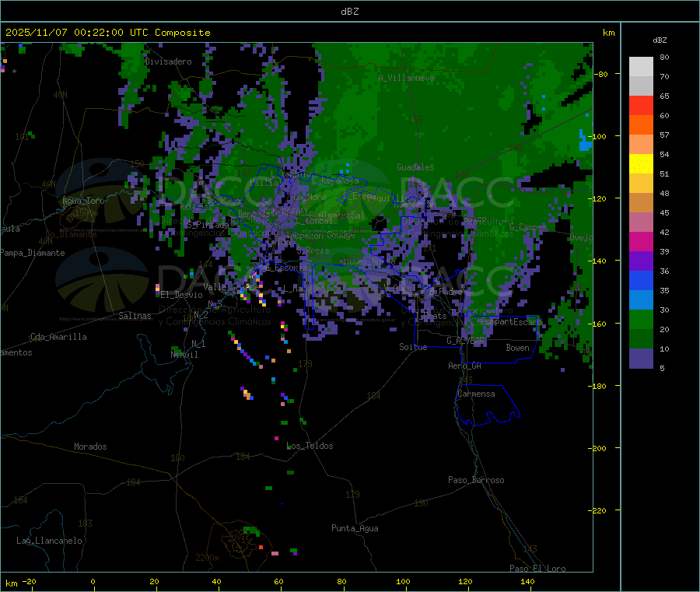Click the Cda_Amarilla map label
700x592 pixels.
58,337
